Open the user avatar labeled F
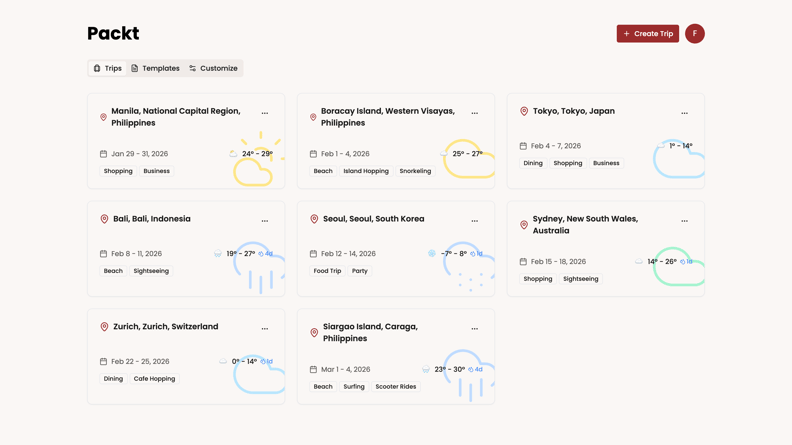 (x=695, y=34)
